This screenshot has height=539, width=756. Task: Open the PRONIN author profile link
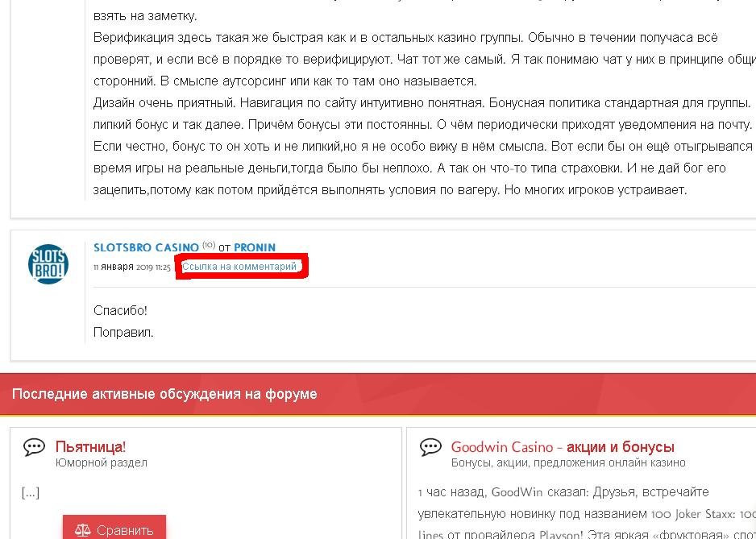(x=255, y=247)
